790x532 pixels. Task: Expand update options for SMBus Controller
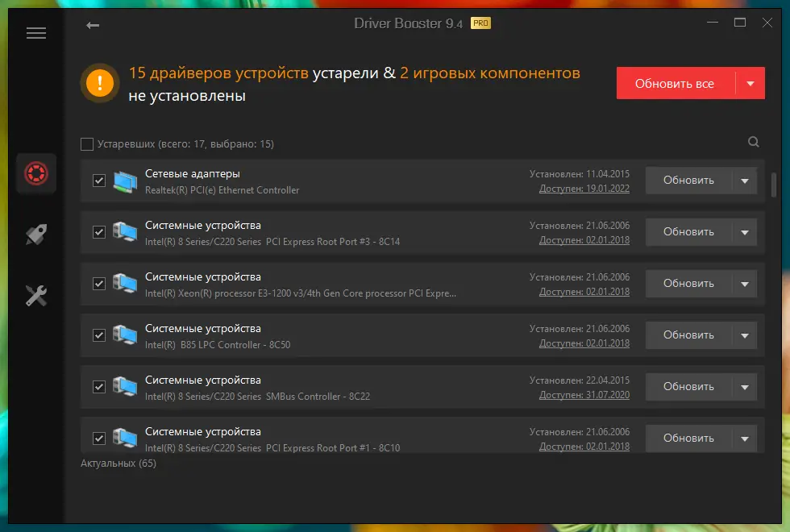tap(745, 387)
